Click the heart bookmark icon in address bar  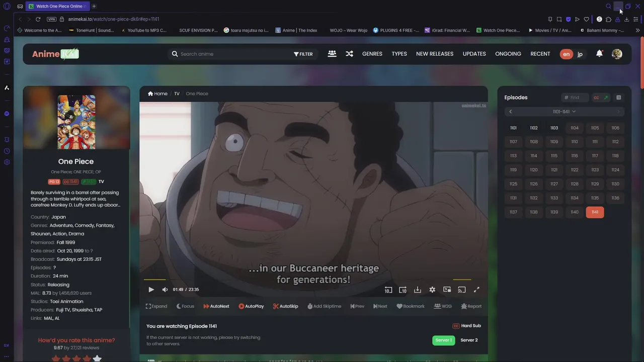[586, 19]
